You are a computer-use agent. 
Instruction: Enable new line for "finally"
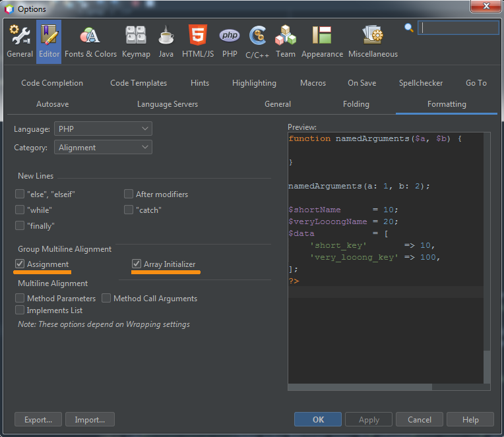(x=20, y=225)
